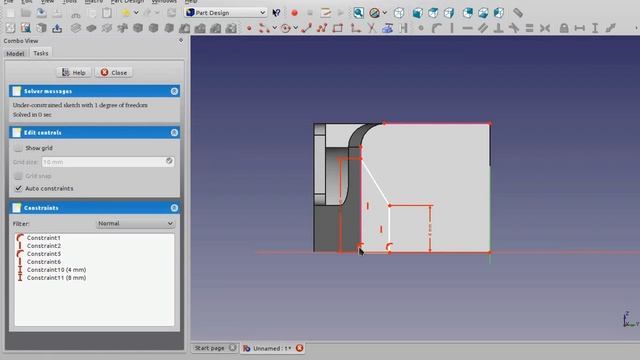The height and width of the screenshot is (360, 640).
Task: Open the constraints Filter dropdown
Action: point(136,224)
